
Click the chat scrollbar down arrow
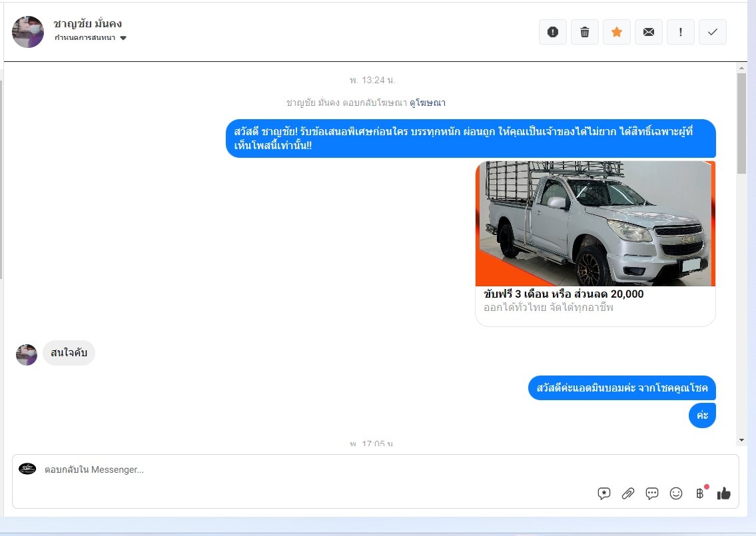pyautogui.click(x=742, y=440)
